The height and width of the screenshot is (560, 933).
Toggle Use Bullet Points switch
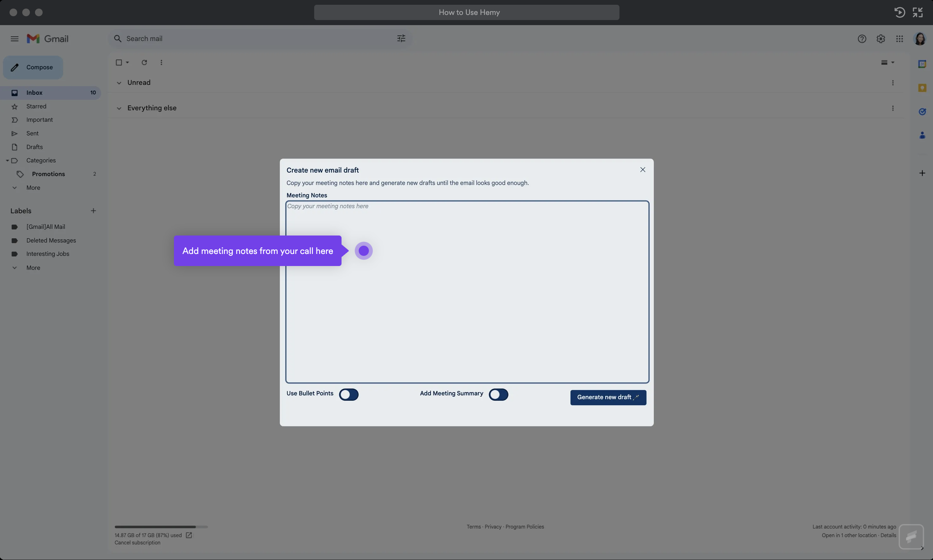349,394
